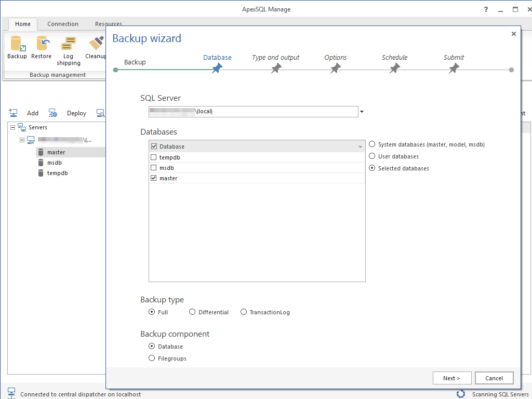Screen dimensions: 532x399
Task: Click inside the SQL Server input field
Action: pos(254,112)
